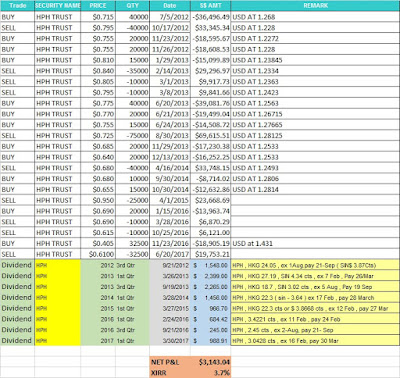Click the date cell 7/5/2012

(x=170, y=17)
